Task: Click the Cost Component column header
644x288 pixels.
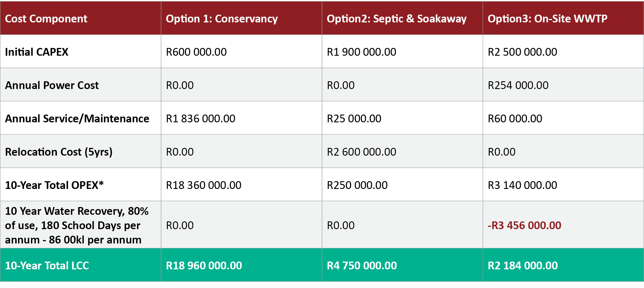Action: click(x=46, y=19)
